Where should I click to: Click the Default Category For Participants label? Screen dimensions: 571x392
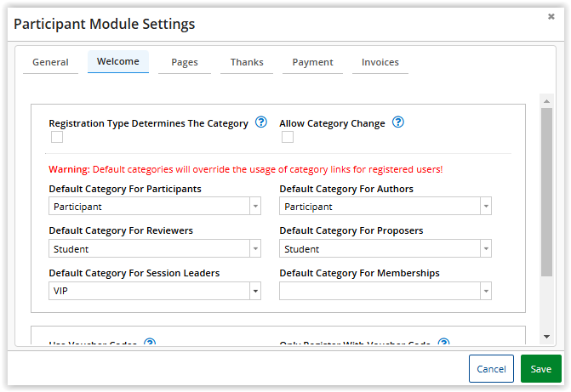[x=125, y=189]
